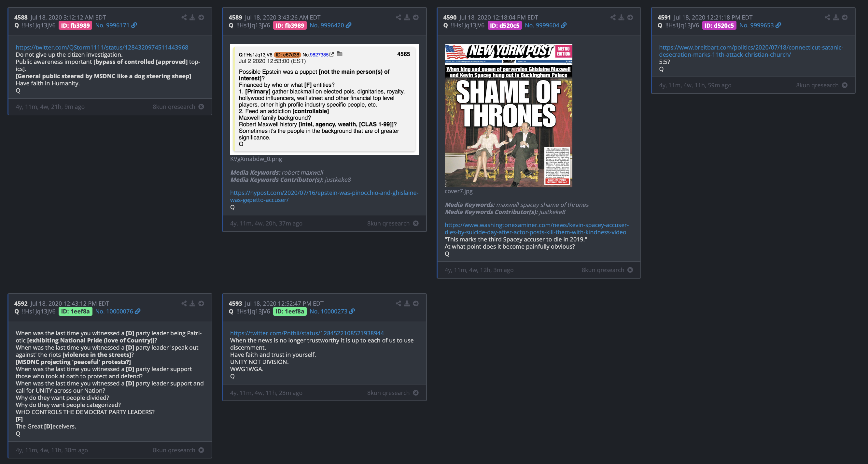This screenshot has width=868, height=464.
Task: Download post 4589 with its download icon
Action: pos(407,17)
